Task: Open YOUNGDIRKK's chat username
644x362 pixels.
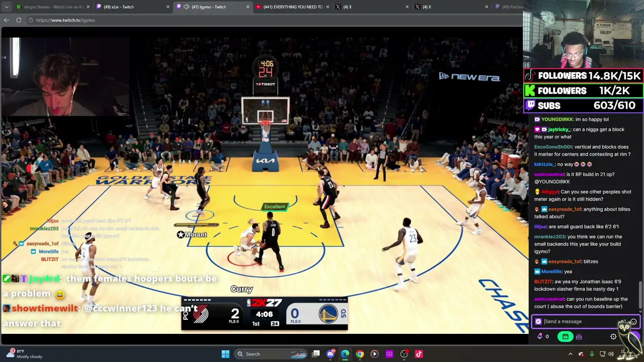Action: pyautogui.click(x=557, y=120)
